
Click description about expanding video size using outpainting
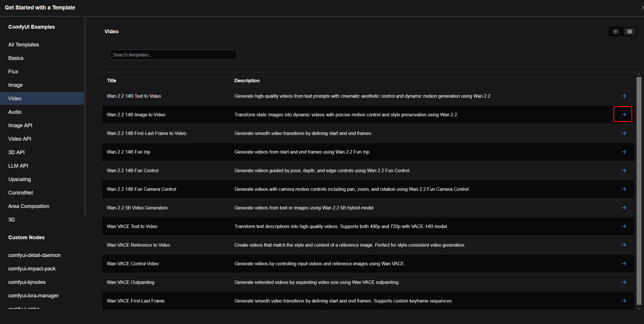(317, 282)
